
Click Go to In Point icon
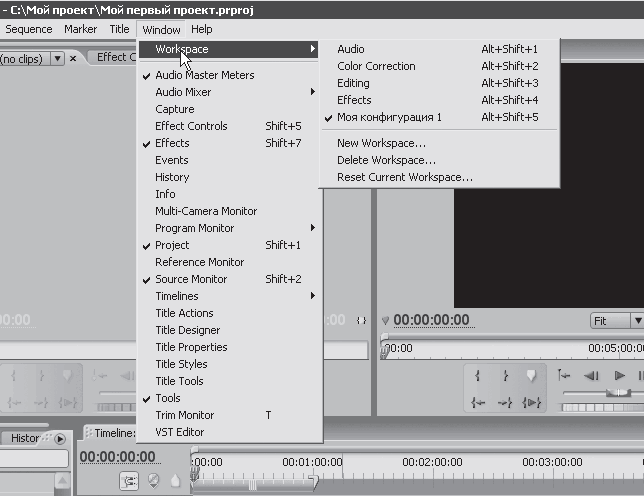click(x=479, y=402)
